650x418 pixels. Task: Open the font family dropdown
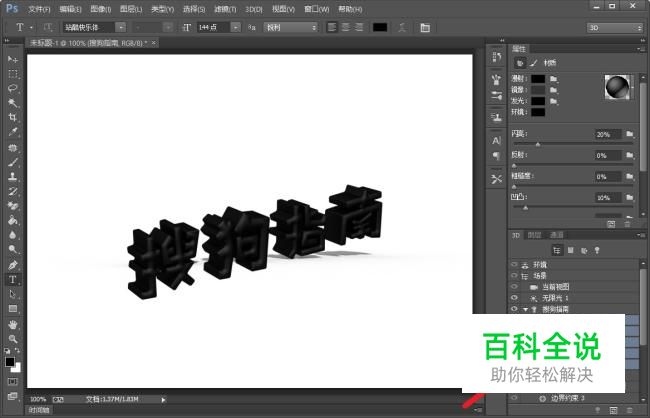click(x=121, y=27)
